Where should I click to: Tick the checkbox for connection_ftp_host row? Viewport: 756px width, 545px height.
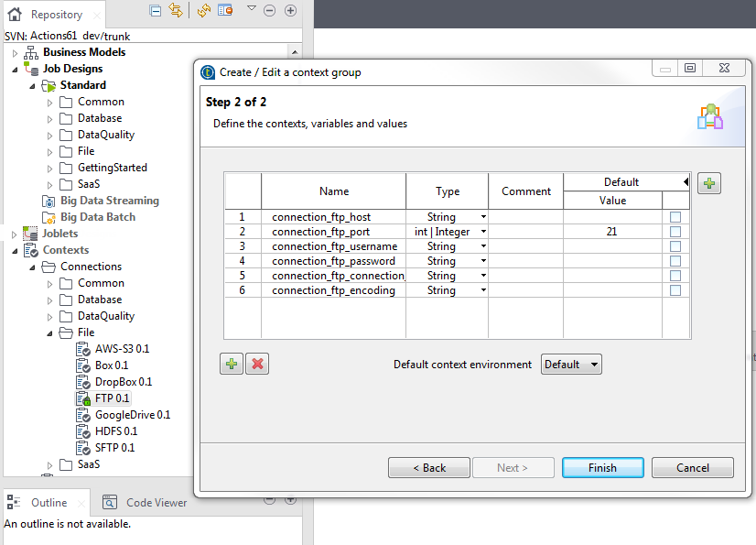pos(675,217)
